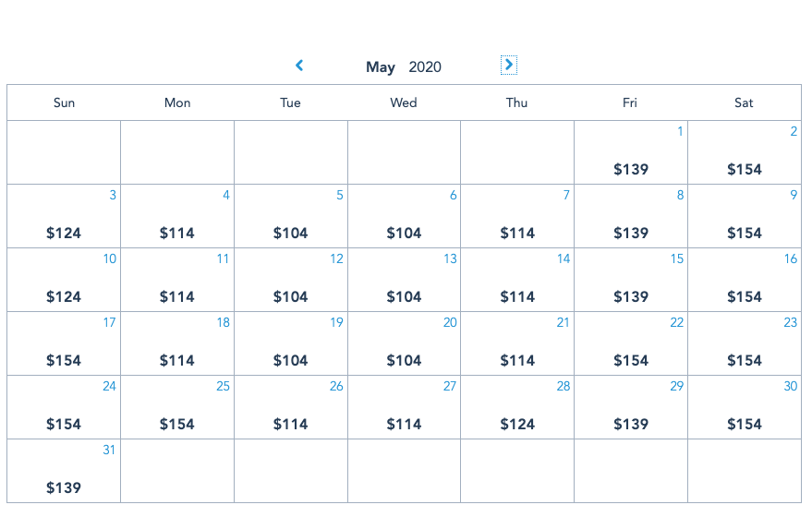Image resolution: width=812 pixels, height=517 pixels.
Task: Choose May 31 priced at $139
Action: pos(64,472)
